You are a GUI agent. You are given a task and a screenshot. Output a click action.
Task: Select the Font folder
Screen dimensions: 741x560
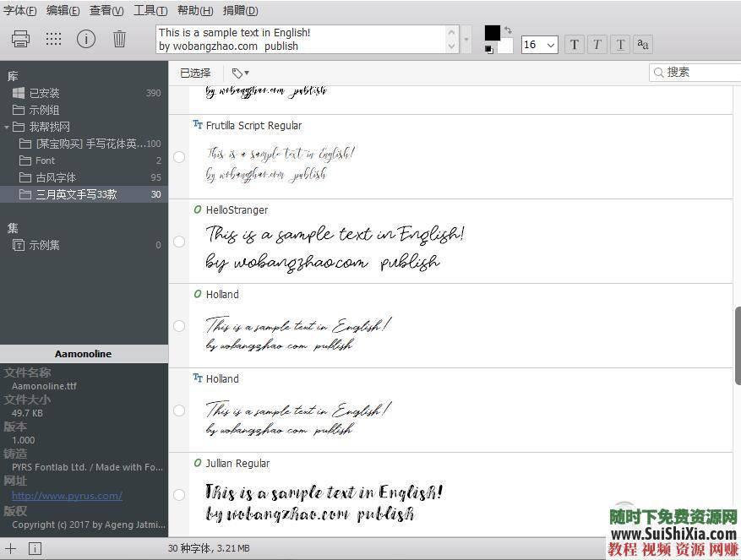(84, 160)
